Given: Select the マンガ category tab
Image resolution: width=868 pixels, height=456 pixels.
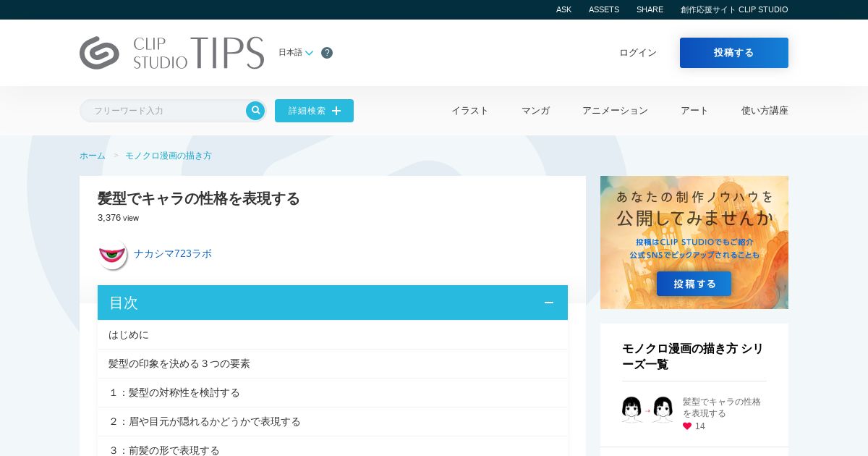Looking at the screenshot, I should click(x=536, y=111).
